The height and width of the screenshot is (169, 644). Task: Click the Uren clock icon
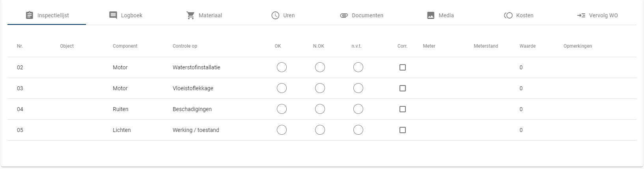(x=275, y=15)
